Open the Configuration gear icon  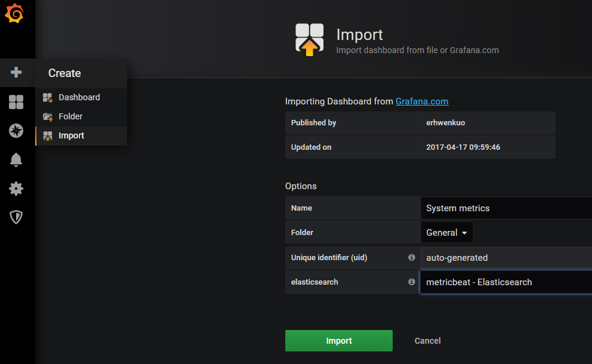click(x=16, y=189)
